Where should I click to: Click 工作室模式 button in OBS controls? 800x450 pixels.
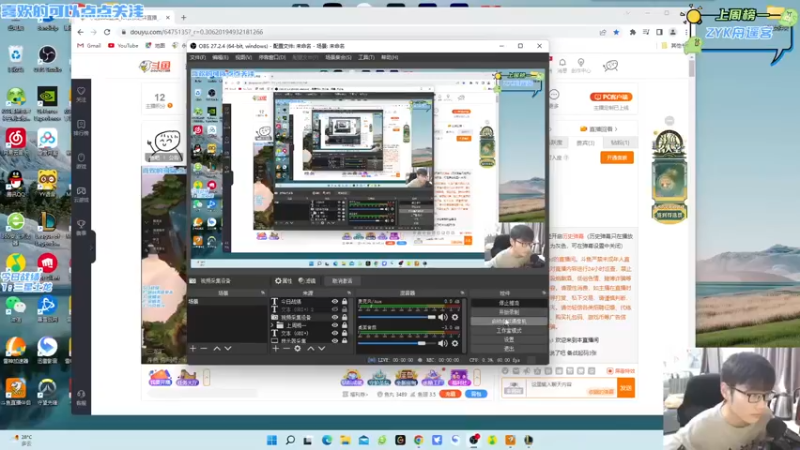pos(509,331)
